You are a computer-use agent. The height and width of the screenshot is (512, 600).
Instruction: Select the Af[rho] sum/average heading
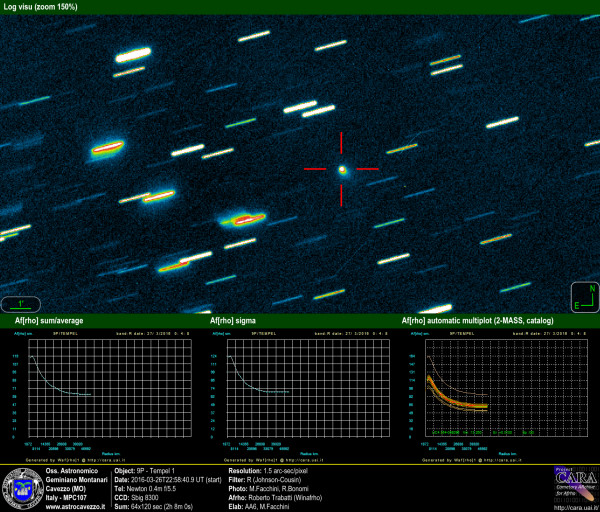point(48,321)
